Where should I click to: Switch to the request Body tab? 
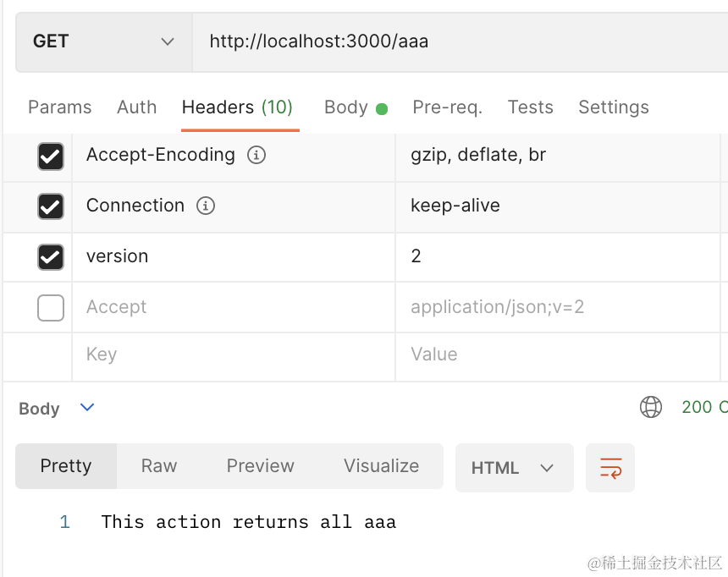click(x=346, y=107)
